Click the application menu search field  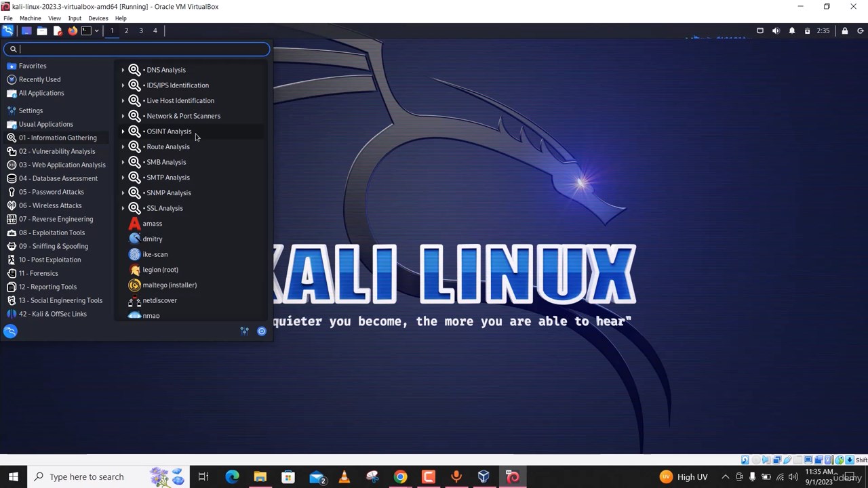pos(136,49)
